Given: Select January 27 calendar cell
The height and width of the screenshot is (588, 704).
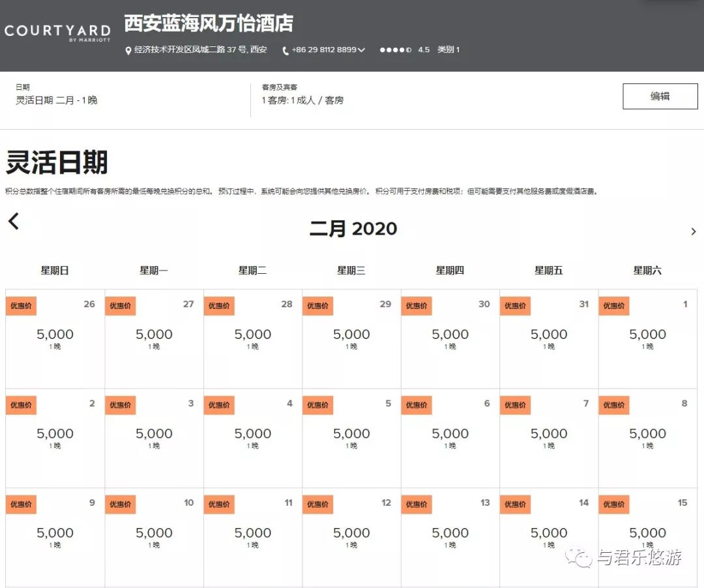Looking at the screenshot, I should click(154, 339).
